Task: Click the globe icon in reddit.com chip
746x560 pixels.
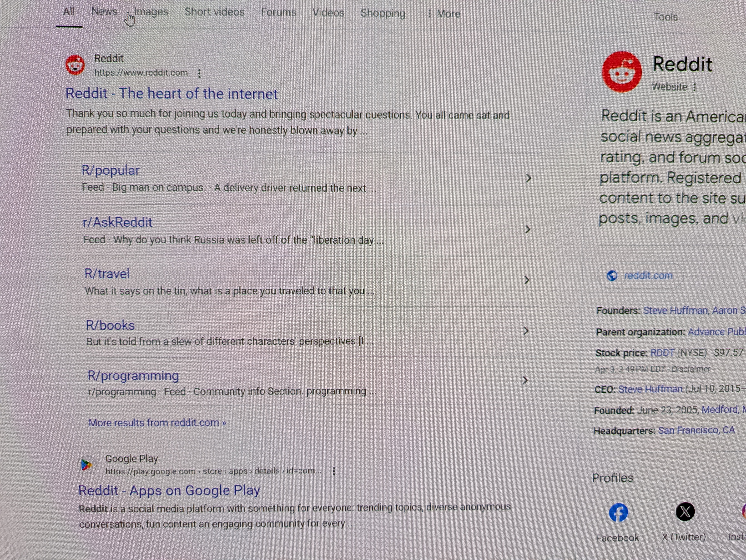Action: pos(612,276)
